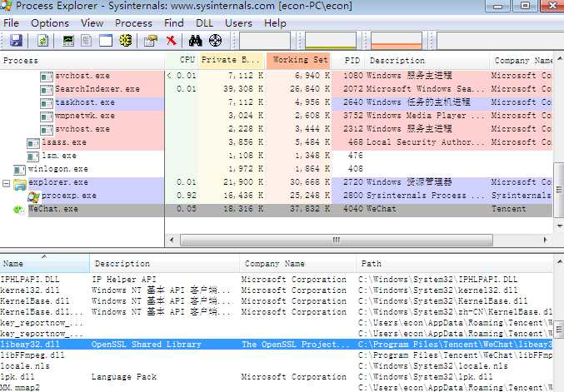The image size is (564, 392).
Task: Click the taskhost.exe process icon
Action: pyautogui.click(x=47, y=103)
